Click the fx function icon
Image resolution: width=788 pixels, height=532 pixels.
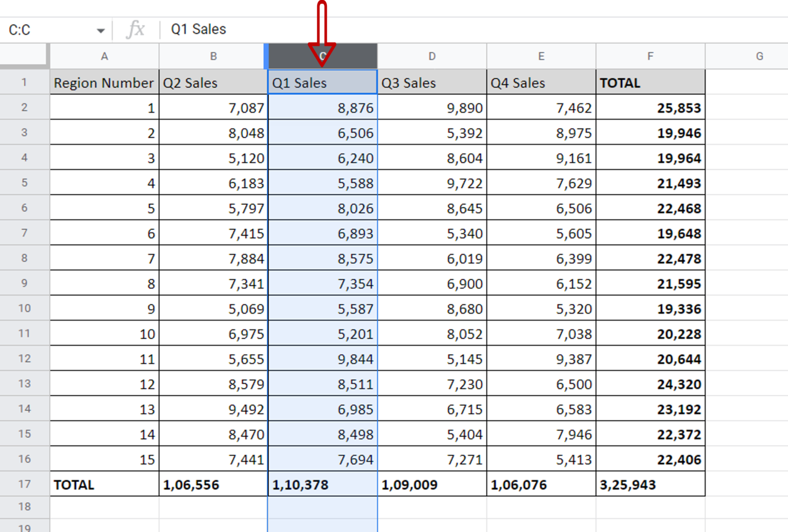pos(135,30)
